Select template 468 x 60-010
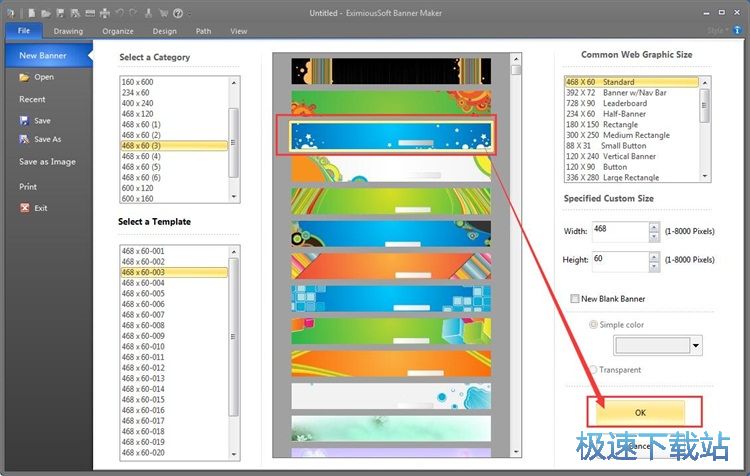Viewport: 750px width, 476px height. (174, 346)
